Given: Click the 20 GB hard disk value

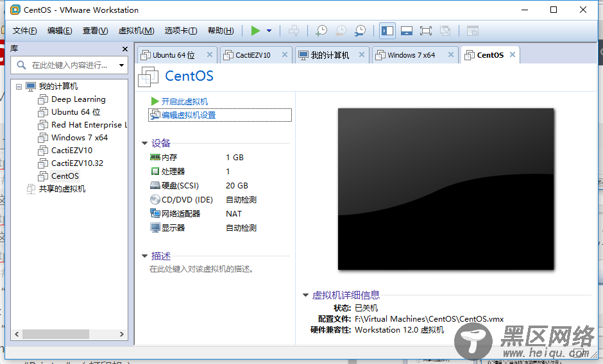Looking at the screenshot, I should click(x=237, y=186).
